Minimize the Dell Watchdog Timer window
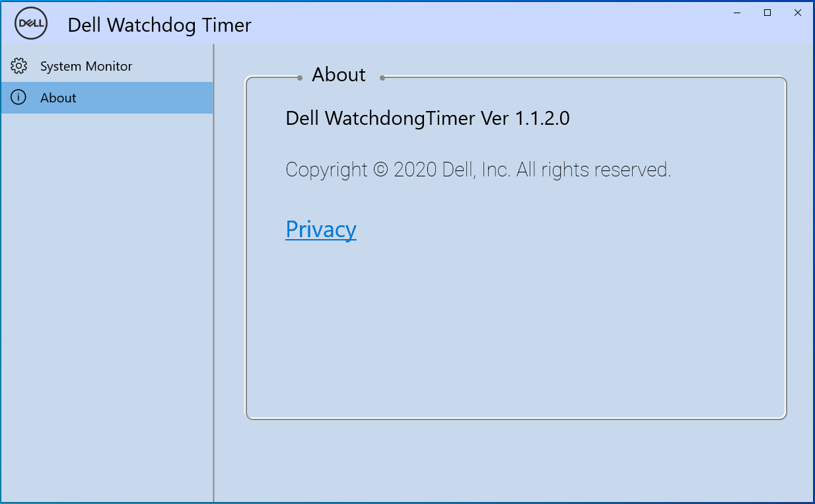 click(737, 13)
